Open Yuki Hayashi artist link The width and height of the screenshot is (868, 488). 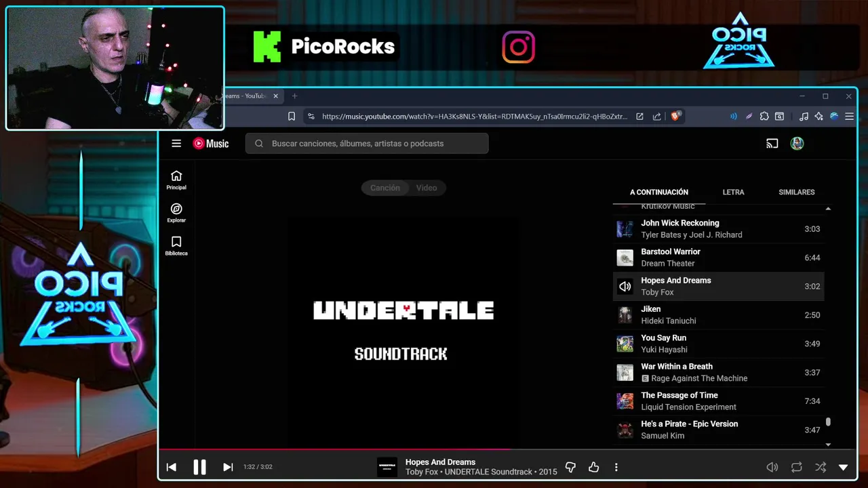664,350
